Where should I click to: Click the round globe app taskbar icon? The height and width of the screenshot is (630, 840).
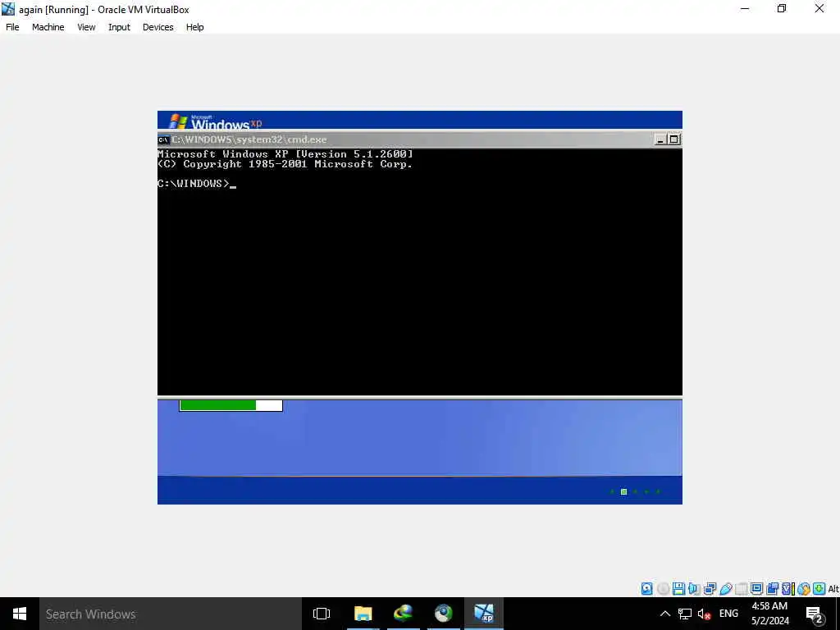[x=443, y=614]
